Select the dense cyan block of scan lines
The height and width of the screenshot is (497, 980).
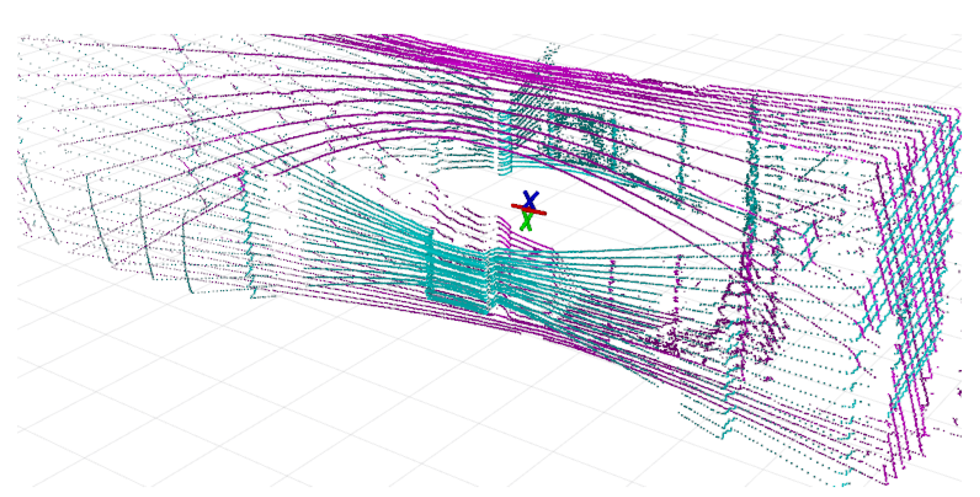(x=460, y=276)
